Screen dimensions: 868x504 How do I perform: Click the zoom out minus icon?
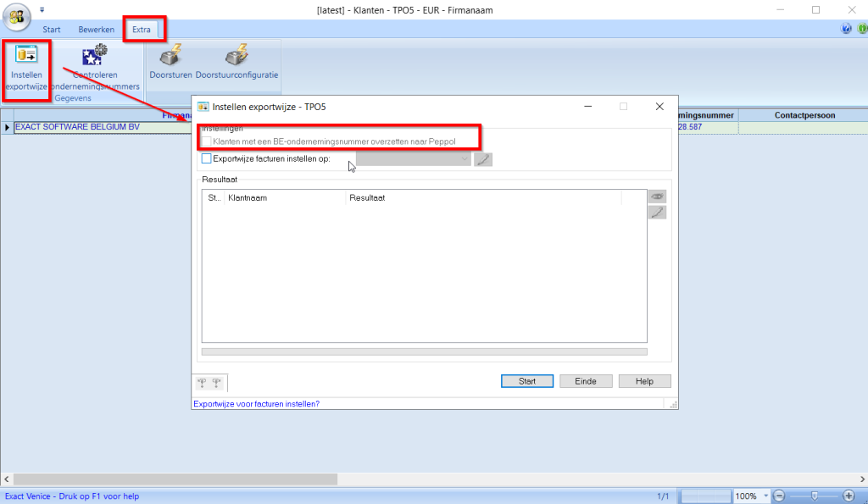pos(780,496)
